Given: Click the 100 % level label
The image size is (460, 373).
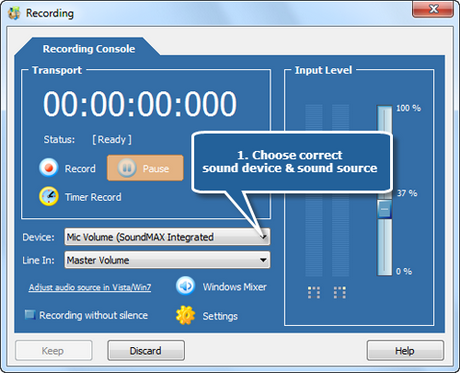Looking at the screenshot, I should [x=408, y=108].
